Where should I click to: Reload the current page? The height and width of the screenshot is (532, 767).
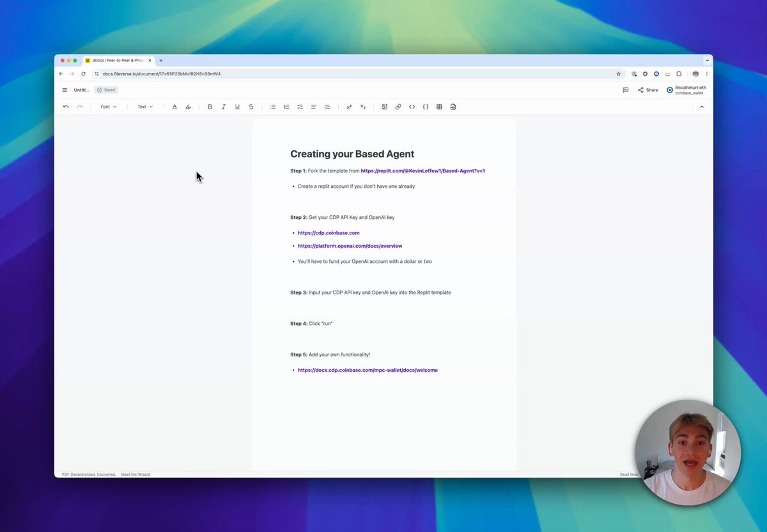click(83, 74)
